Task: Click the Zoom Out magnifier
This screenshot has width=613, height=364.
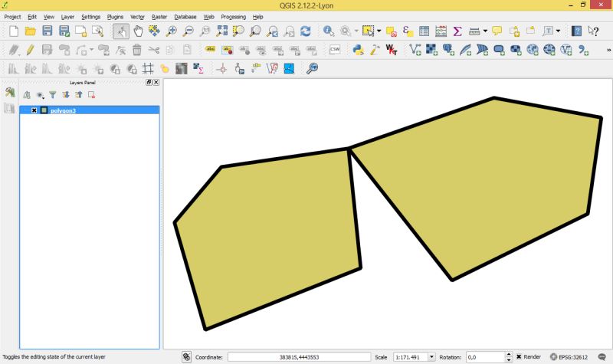Action: point(188,31)
